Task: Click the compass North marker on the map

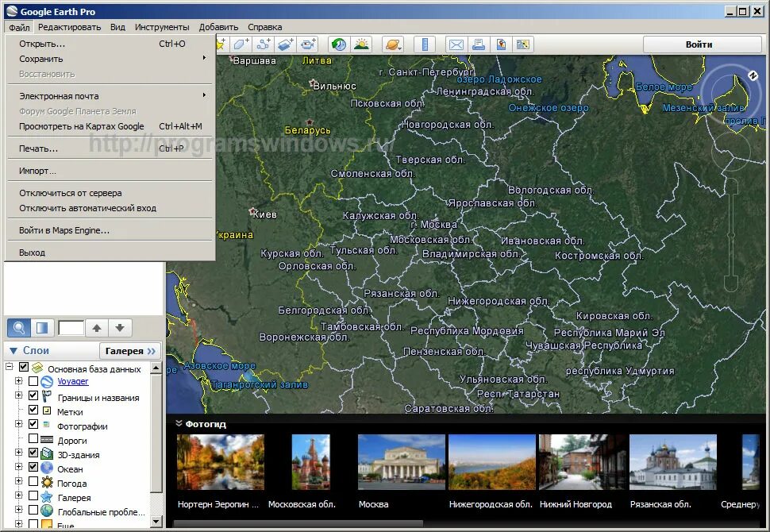Action: tap(753, 75)
